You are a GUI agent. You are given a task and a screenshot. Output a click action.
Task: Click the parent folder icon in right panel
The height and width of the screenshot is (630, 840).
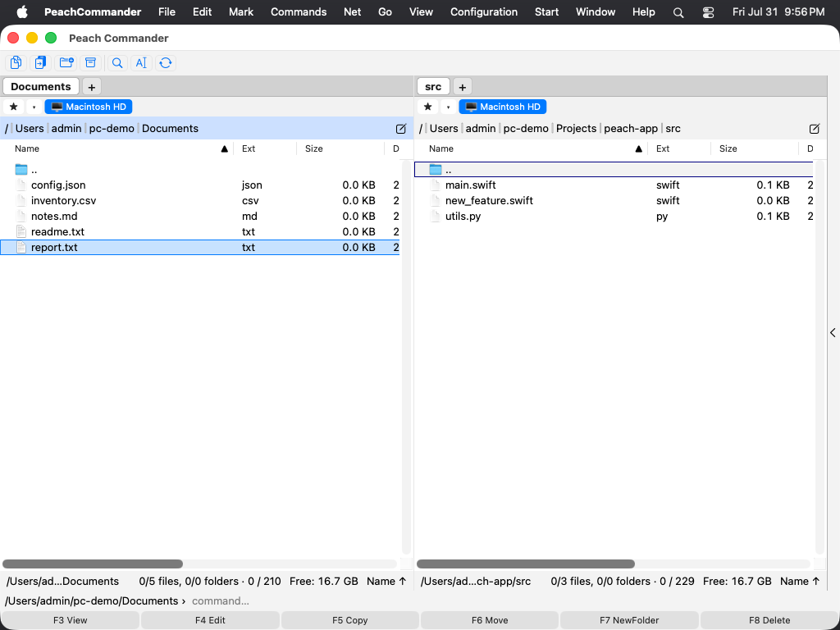pyautogui.click(x=436, y=170)
